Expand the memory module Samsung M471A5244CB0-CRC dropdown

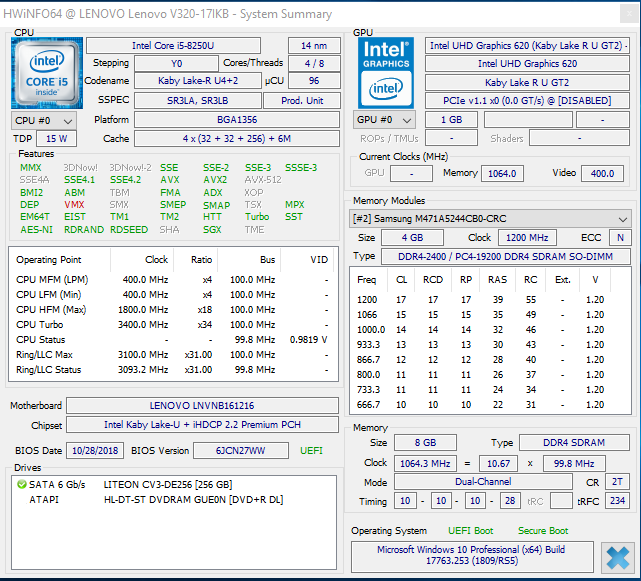tap(490, 219)
